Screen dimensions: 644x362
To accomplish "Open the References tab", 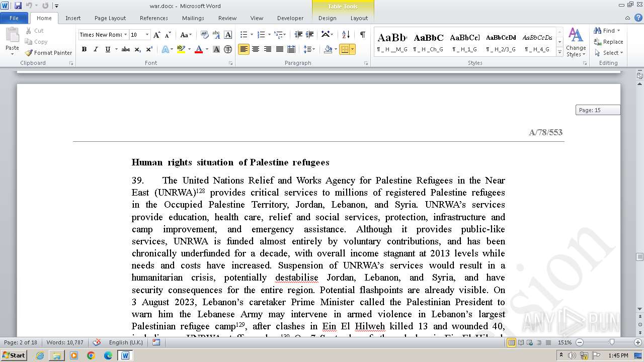I will pyautogui.click(x=153, y=18).
